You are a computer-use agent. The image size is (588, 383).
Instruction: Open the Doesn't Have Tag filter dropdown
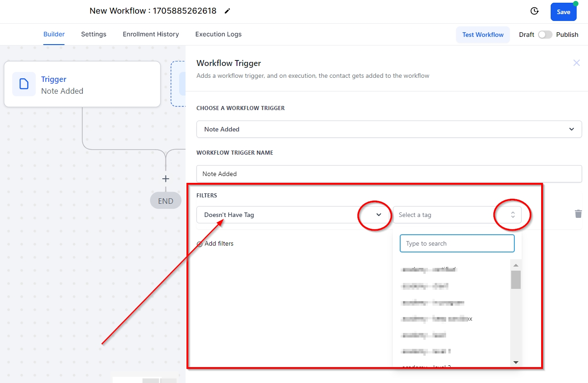click(x=293, y=215)
